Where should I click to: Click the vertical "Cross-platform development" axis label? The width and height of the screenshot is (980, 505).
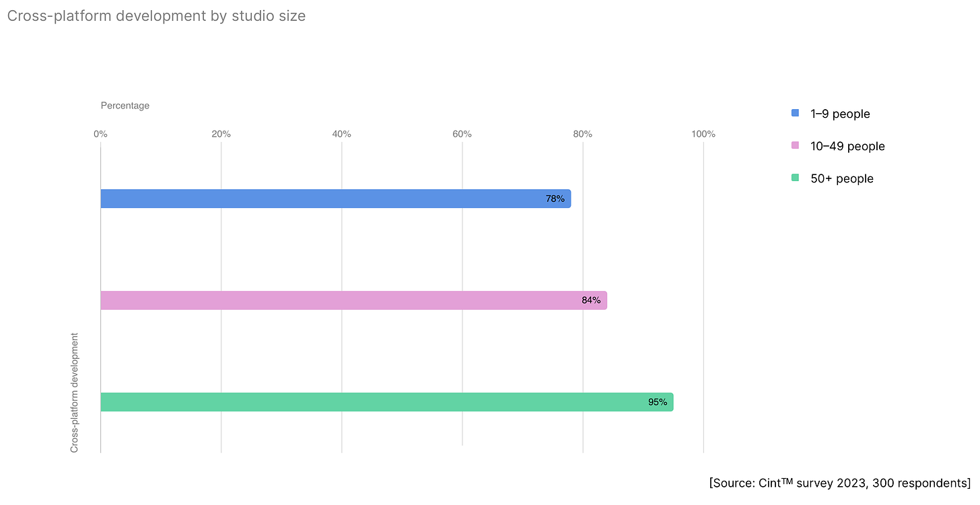coord(75,392)
